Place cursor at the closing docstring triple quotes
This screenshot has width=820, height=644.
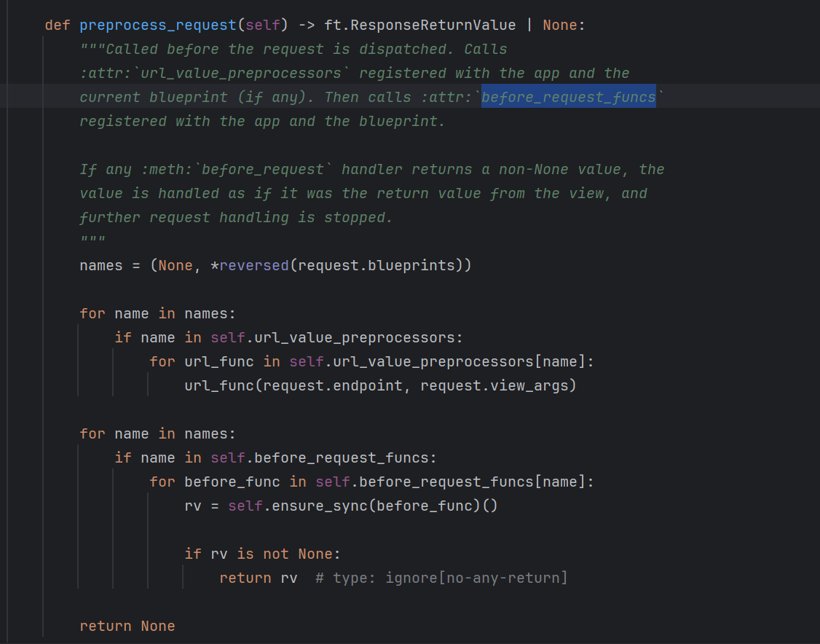(x=92, y=241)
